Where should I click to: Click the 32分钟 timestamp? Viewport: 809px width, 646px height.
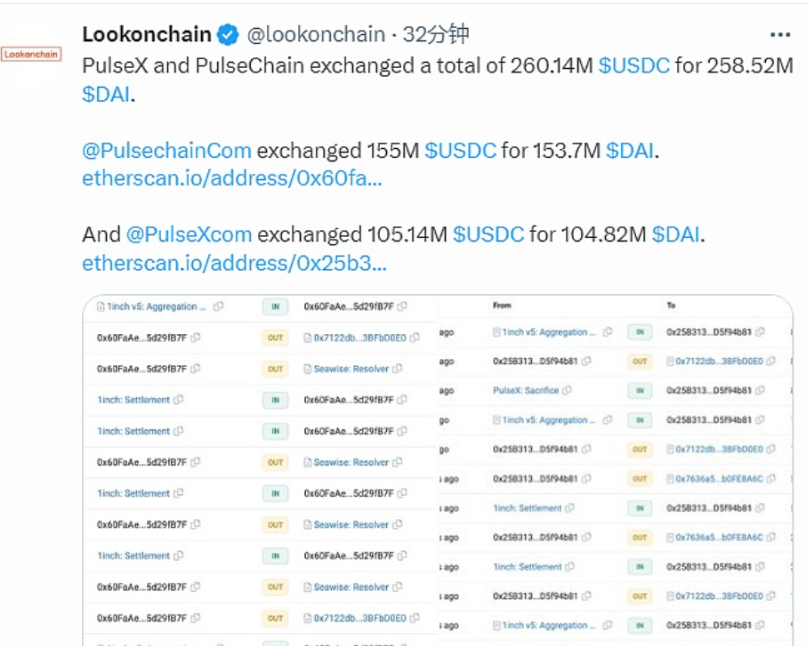(435, 35)
